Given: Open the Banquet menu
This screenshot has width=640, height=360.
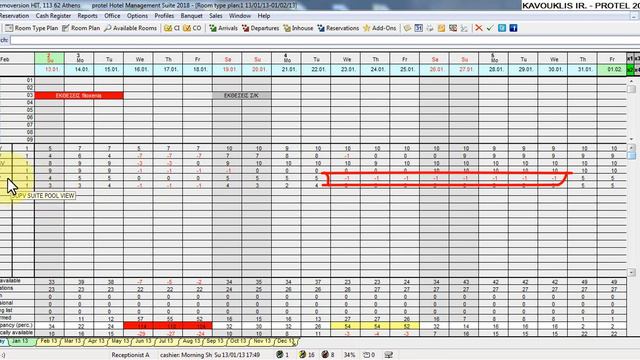Looking at the screenshot, I should (x=191, y=16).
